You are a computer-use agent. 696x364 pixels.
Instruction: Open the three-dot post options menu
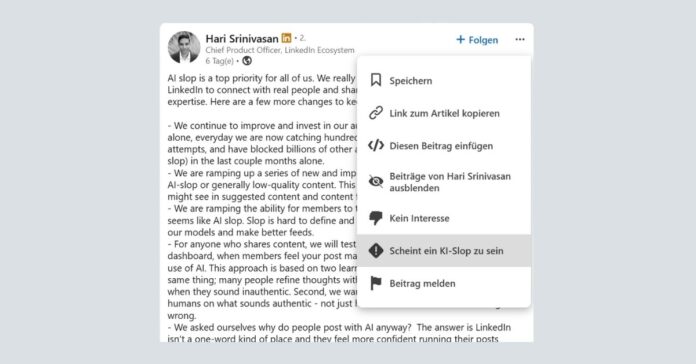(x=520, y=40)
